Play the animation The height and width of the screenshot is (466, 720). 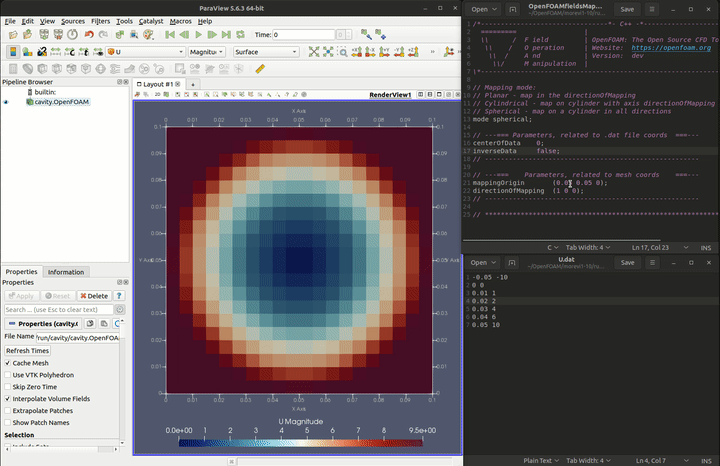pyautogui.click(x=198, y=34)
